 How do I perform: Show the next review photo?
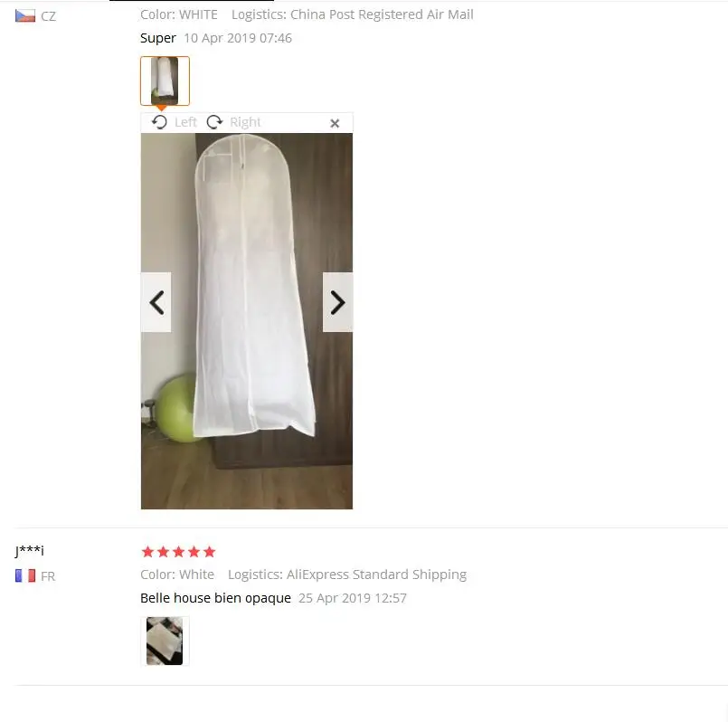(x=337, y=302)
